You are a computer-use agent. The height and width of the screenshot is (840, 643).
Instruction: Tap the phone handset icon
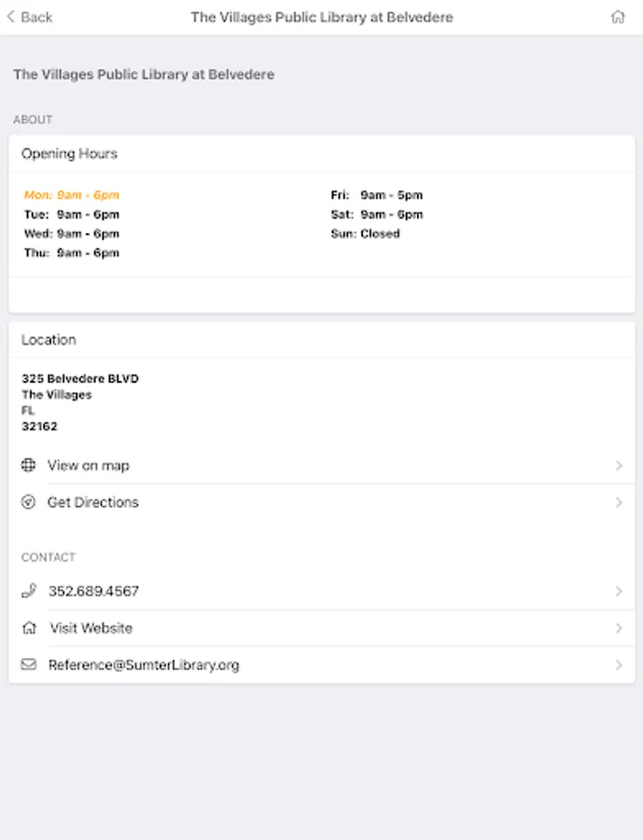[29, 591]
